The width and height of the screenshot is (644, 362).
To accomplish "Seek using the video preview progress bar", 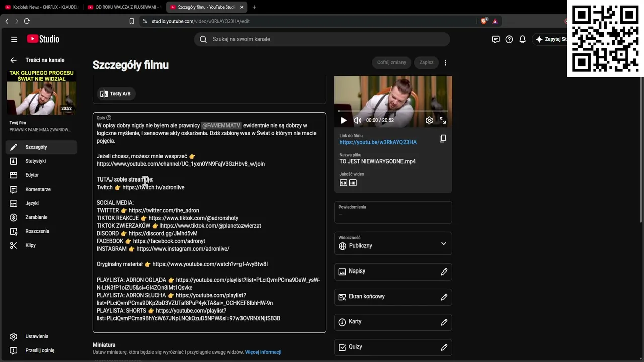I will pos(393,111).
